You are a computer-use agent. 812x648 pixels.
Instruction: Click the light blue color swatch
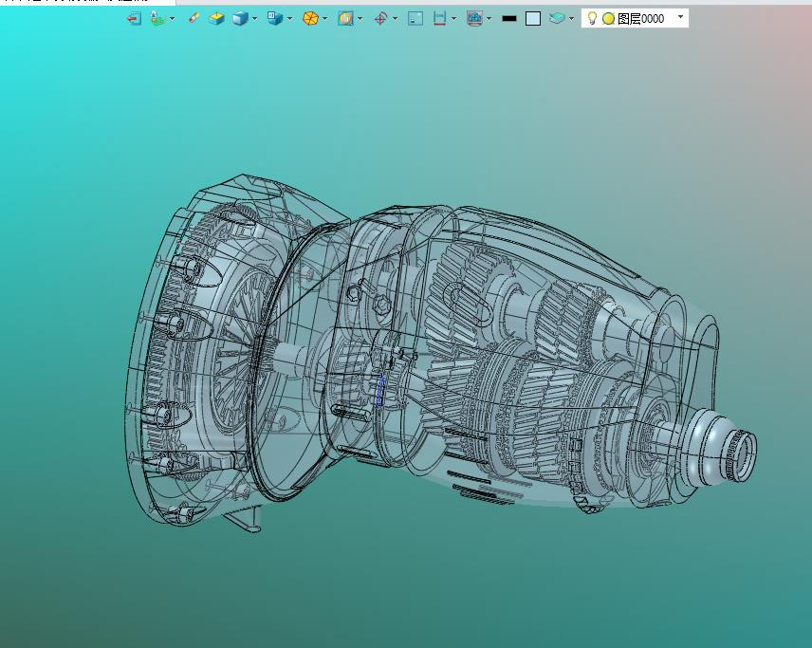533,18
